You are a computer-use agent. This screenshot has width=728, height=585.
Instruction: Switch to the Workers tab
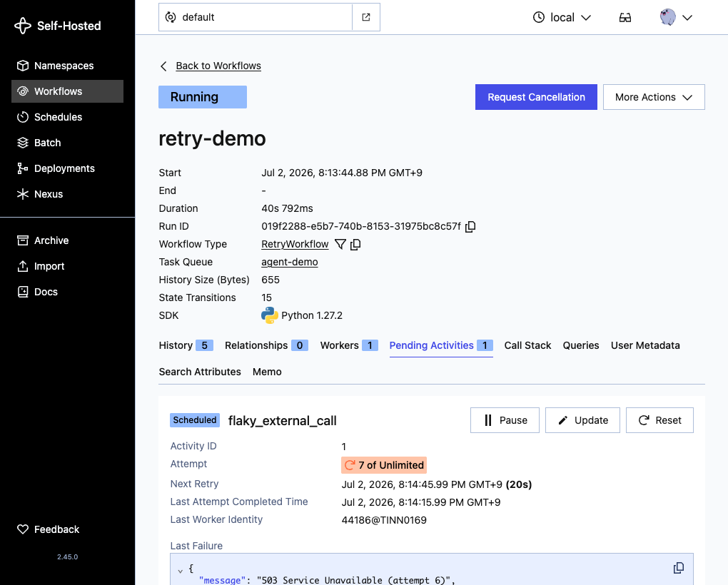pyautogui.click(x=349, y=345)
